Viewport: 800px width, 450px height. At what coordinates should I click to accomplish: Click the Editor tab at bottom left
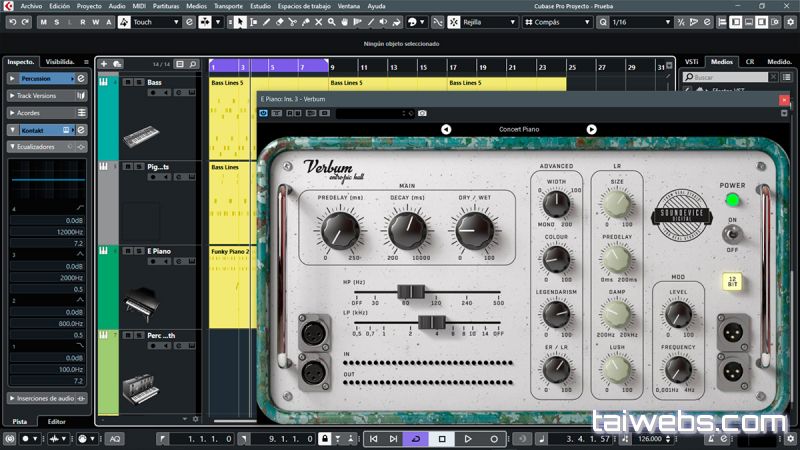click(57, 421)
